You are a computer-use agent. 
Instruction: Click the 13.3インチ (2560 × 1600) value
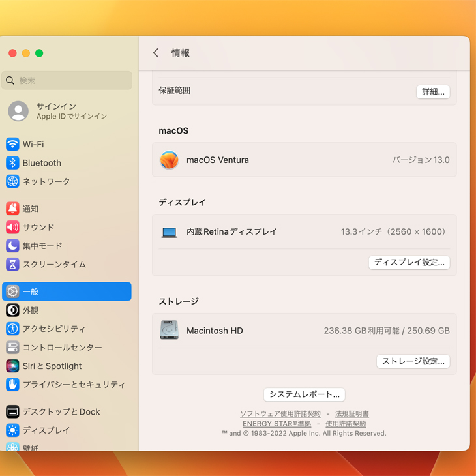click(x=393, y=231)
